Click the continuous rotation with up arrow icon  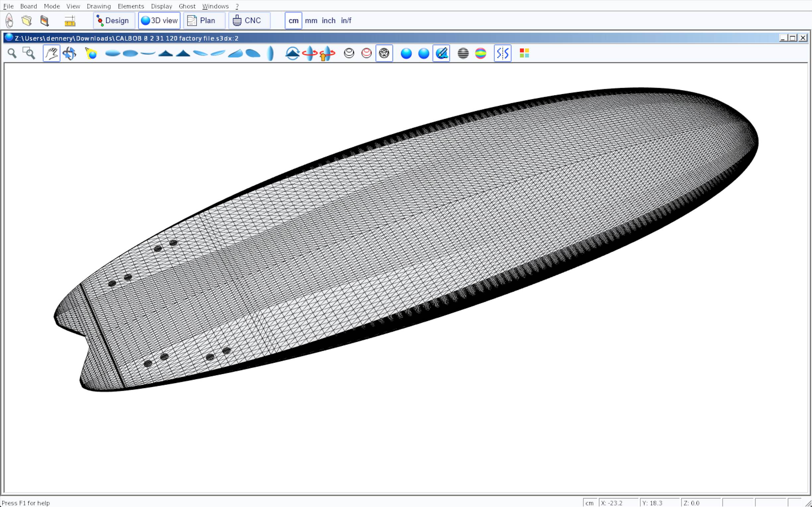327,53
